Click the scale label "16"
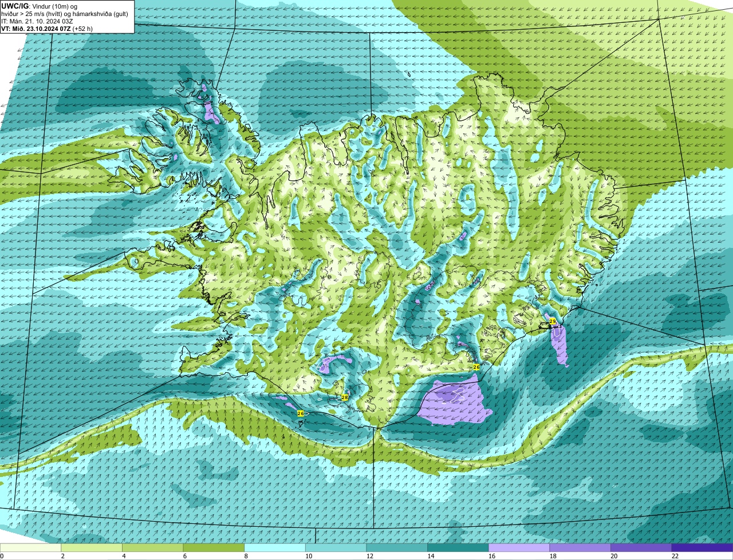The image size is (733, 560). click(492, 556)
